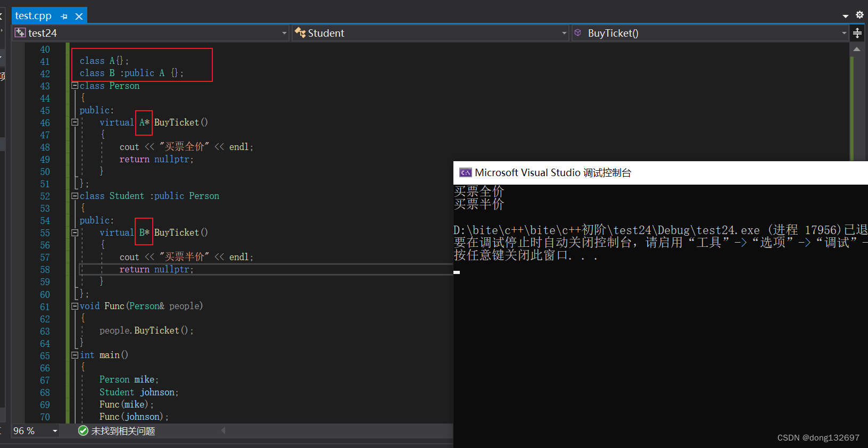
Task: Click the "Microsoft Visual Studio 调试控制台" title
Action: tap(553, 172)
